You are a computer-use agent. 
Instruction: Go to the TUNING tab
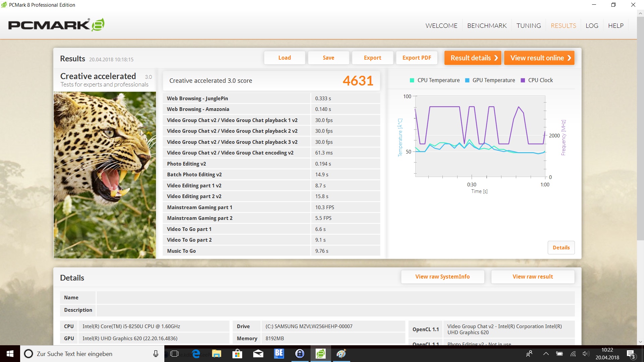pyautogui.click(x=528, y=26)
